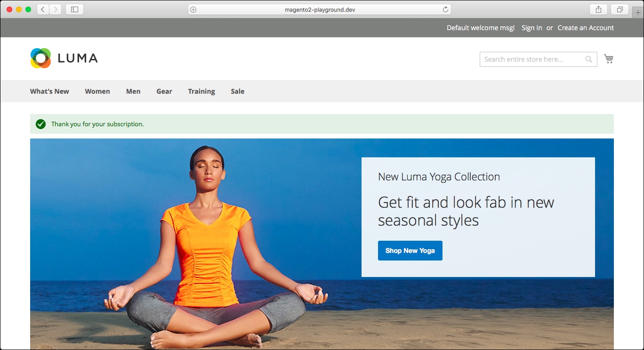Click 'New Luma Yoga Collection' heading

[439, 177]
